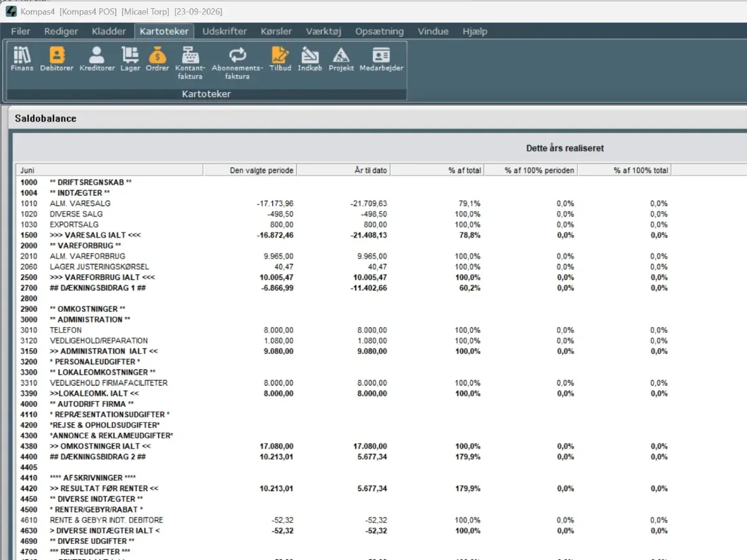Select the >>> VARESALG IALT <<< row
Viewport: 747px width, 560px height.
[x=343, y=235]
